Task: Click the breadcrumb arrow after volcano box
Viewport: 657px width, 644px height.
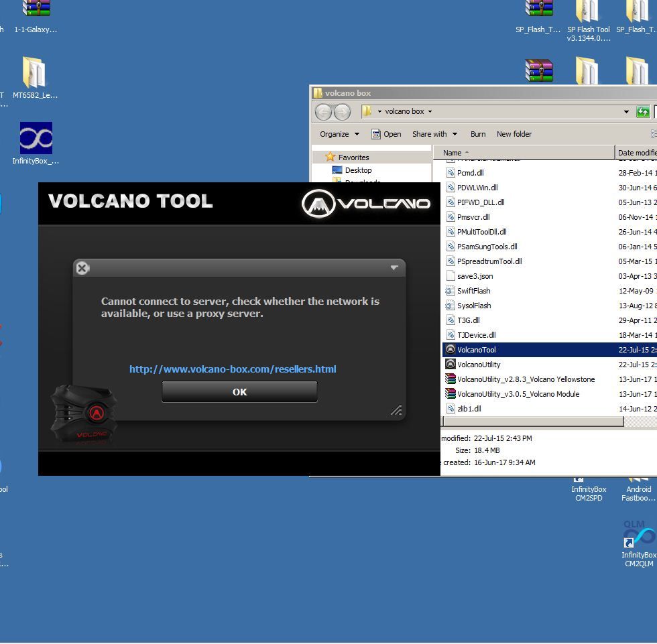Action: coord(430,111)
